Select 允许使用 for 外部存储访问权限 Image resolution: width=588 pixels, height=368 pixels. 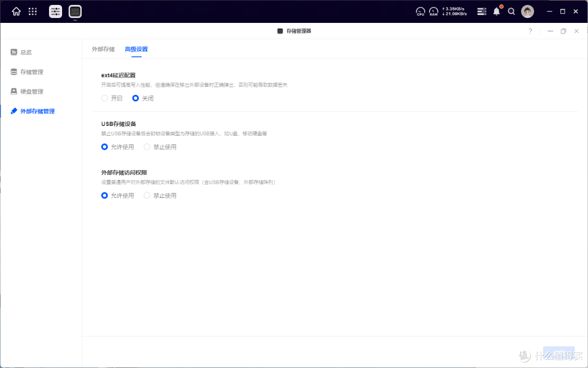click(118, 196)
